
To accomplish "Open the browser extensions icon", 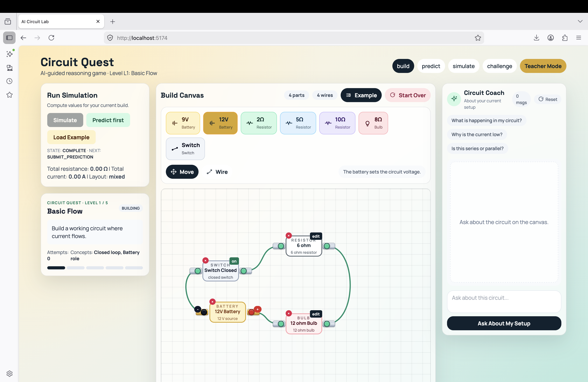I will [x=565, y=38].
